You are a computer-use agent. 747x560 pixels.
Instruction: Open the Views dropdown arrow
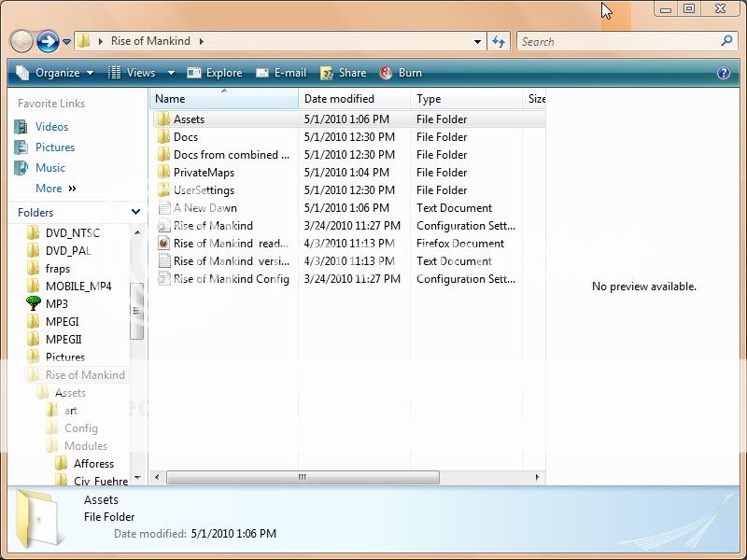(171, 73)
